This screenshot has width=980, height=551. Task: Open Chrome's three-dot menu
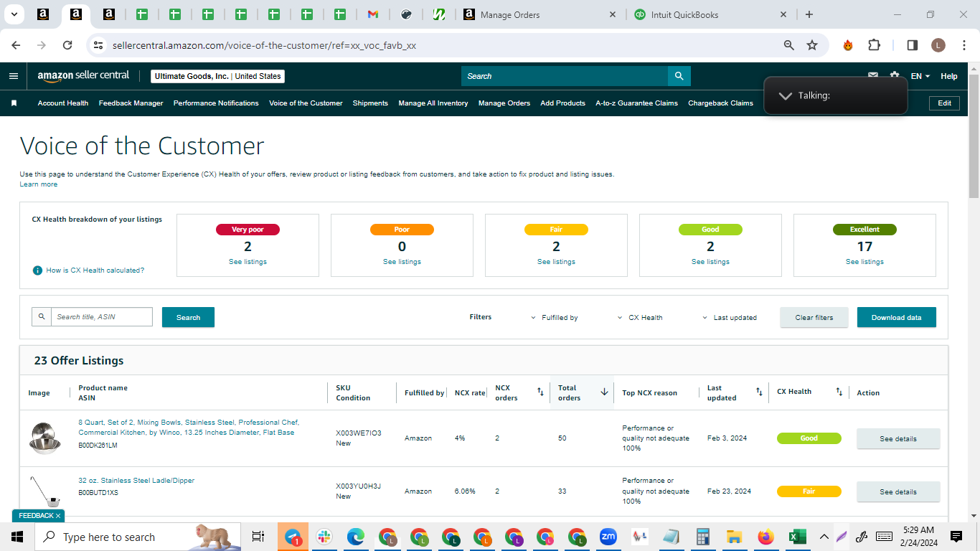tap(963, 45)
